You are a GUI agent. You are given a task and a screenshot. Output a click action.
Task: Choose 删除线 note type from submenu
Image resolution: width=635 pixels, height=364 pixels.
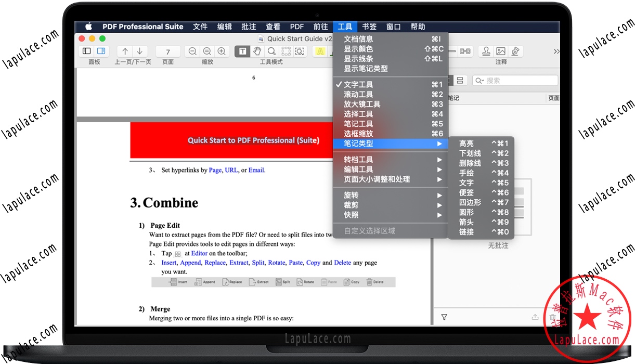(x=482, y=163)
